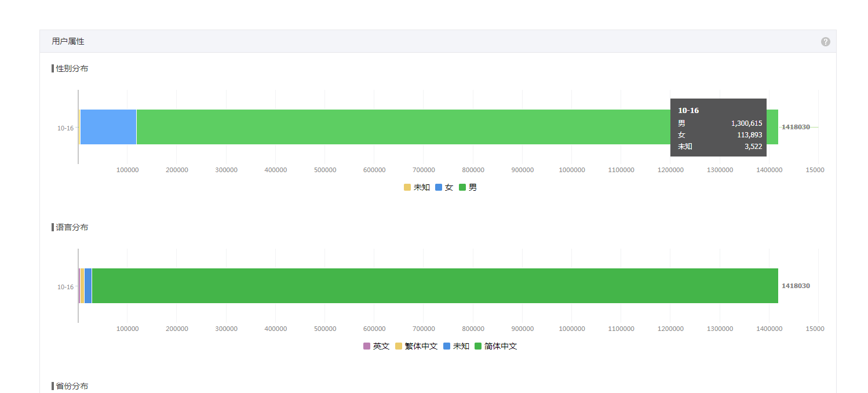This screenshot has width=868, height=393.
Task: Select the 省份分布 section heading
Action: click(72, 386)
